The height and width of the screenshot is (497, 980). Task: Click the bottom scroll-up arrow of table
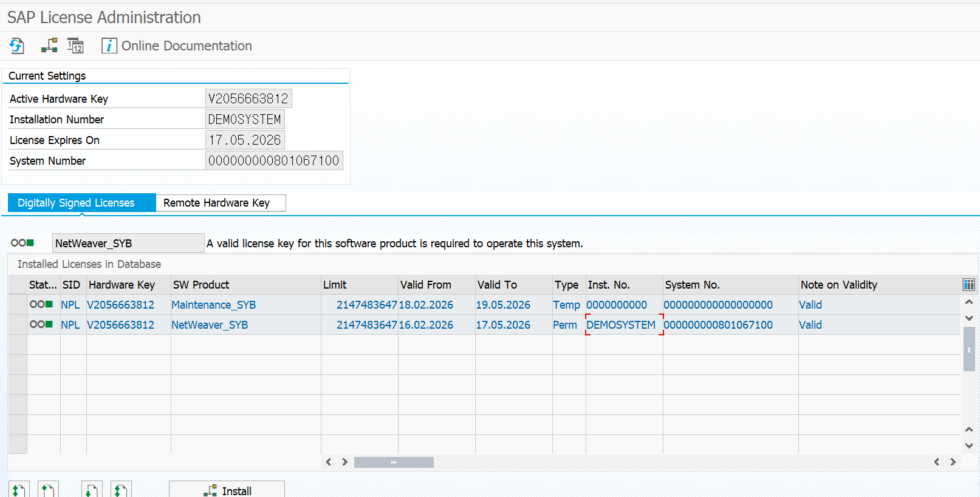point(969,430)
